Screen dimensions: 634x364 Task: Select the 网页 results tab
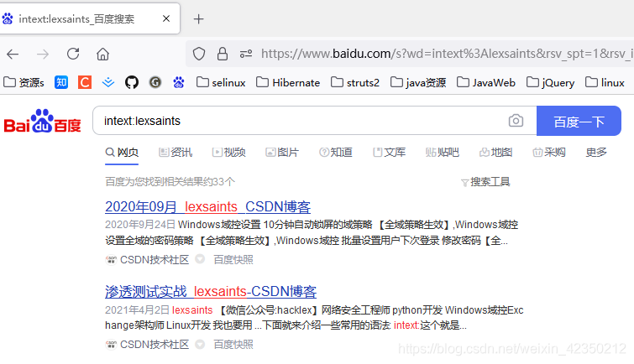click(x=122, y=153)
